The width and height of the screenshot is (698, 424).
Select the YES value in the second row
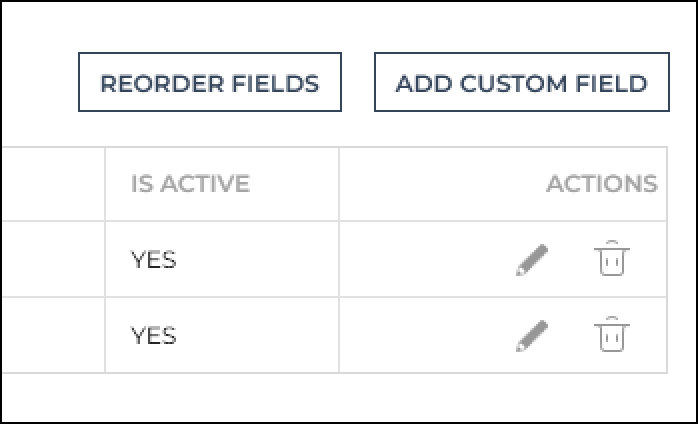tap(153, 335)
